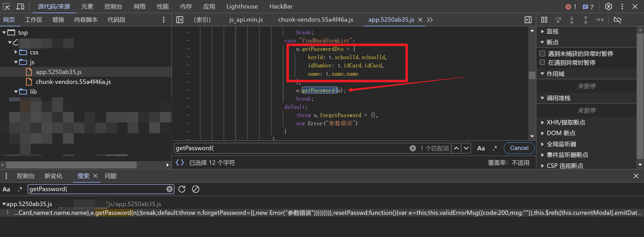Switch to the 工作区 navigator tab
Image resolution: width=644 pixels, height=237 pixels.
tap(33, 20)
